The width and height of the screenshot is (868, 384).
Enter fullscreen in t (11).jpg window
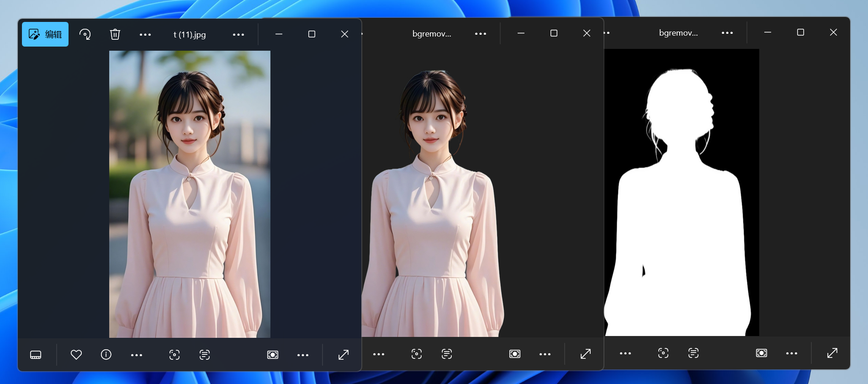click(344, 355)
